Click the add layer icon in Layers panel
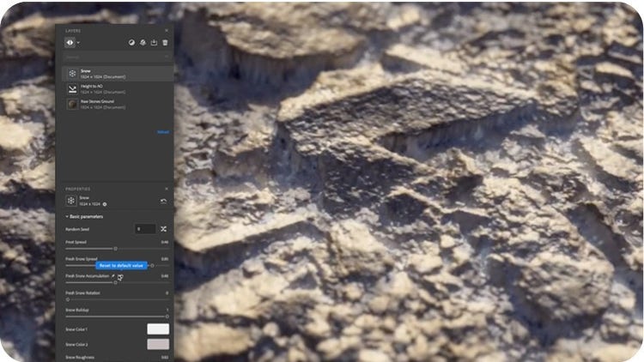644x362 pixels. point(70,41)
